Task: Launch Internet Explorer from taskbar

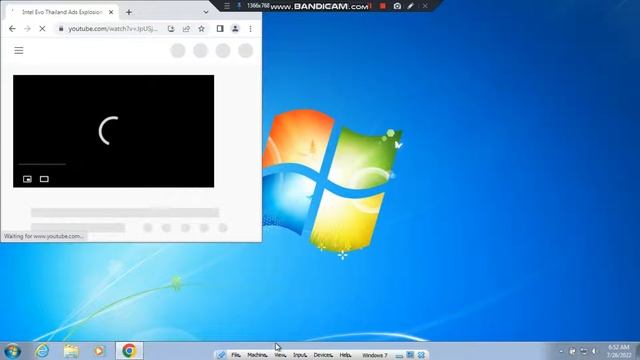Action: click(42, 351)
